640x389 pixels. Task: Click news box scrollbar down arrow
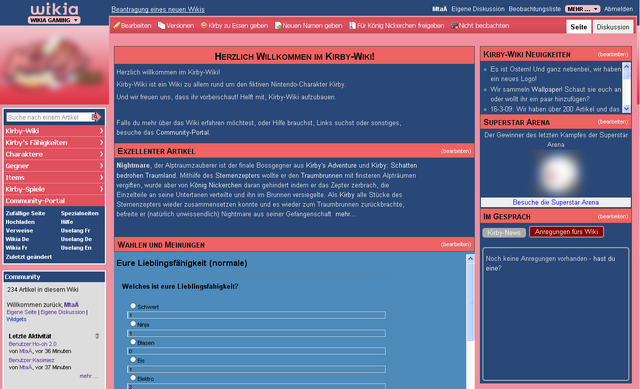(627, 109)
